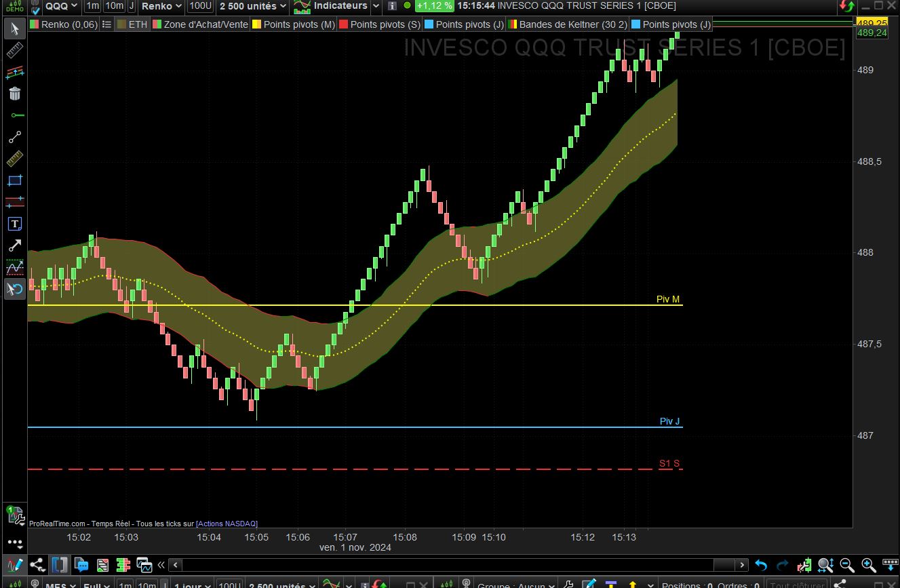Pick the grey ruler measurement tool
Image resolution: width=900 pixels, height=588 pixels.
(x=14, y=50)
